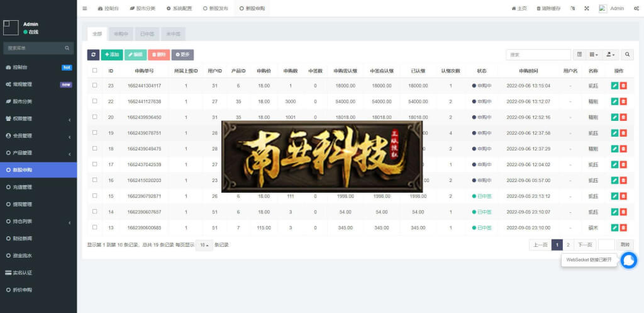Edit the record with ID 22

coord(614,101)
